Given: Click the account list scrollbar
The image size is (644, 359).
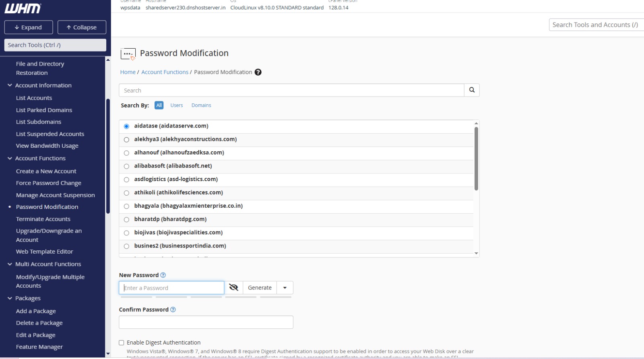Looking at the screenshot, I should [x=476, y=159].
